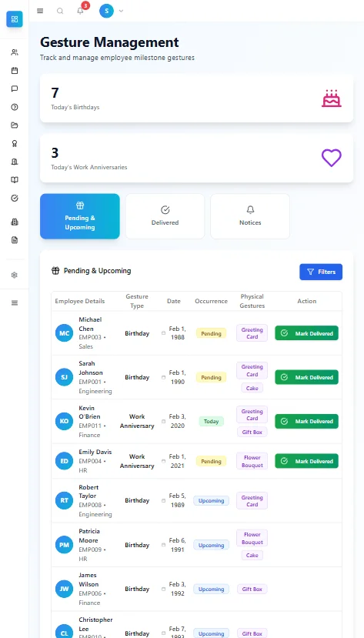The image size is (364, 638).
Task: Click the JW avatar for James Wilson
Action: (x=65, y=589)
